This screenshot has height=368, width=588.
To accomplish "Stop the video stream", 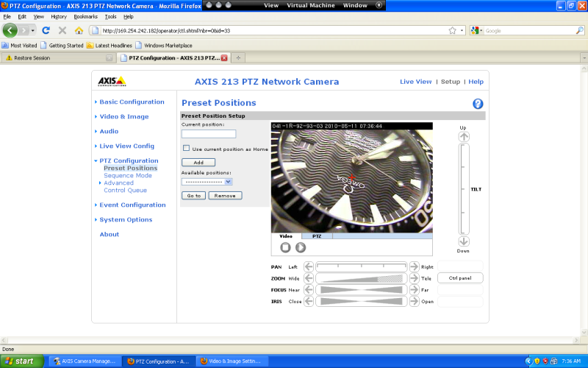I will click(285, 247).
